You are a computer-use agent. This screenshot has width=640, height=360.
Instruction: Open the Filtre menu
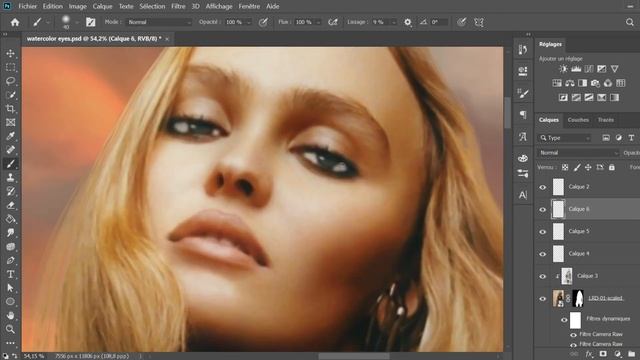tap(178, 7)
